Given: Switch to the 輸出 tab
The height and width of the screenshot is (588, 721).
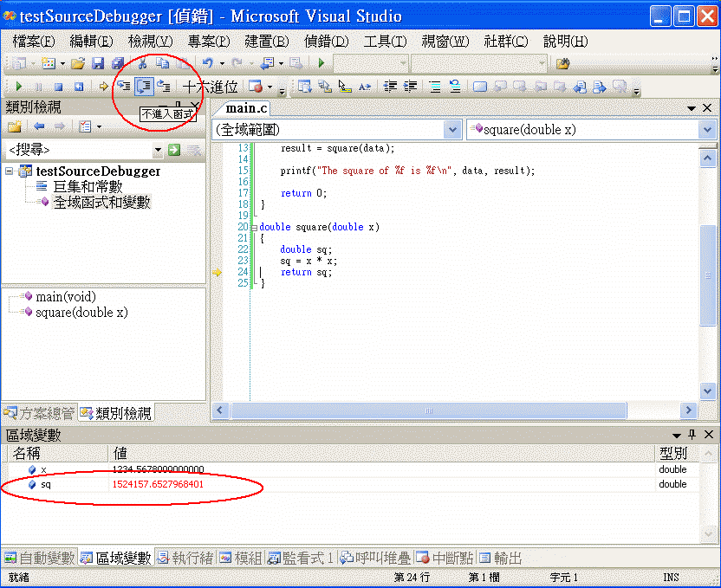Looking at the screenshot, I should pos(501,559).
